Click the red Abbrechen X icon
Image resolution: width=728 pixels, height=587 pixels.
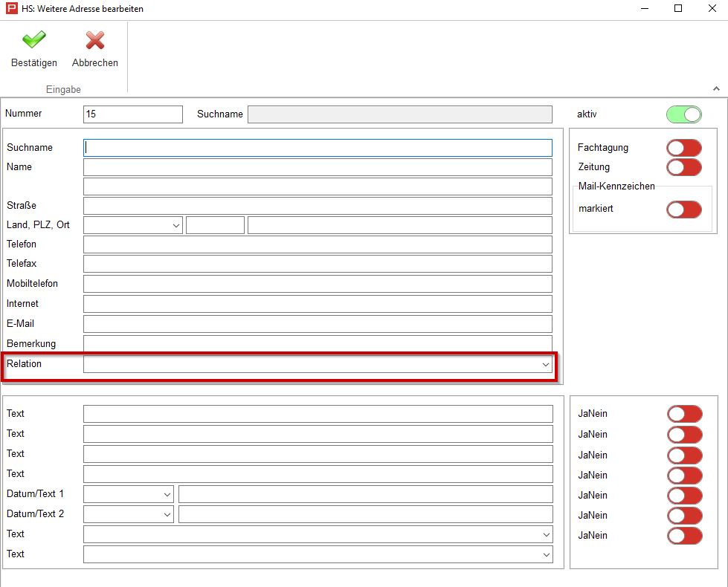(x=94, y=40)
